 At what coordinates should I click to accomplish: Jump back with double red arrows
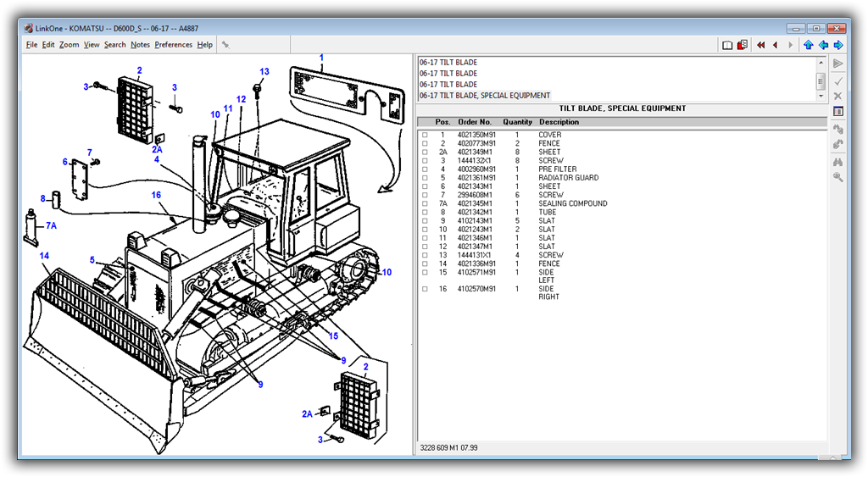(x=761, y=46)
